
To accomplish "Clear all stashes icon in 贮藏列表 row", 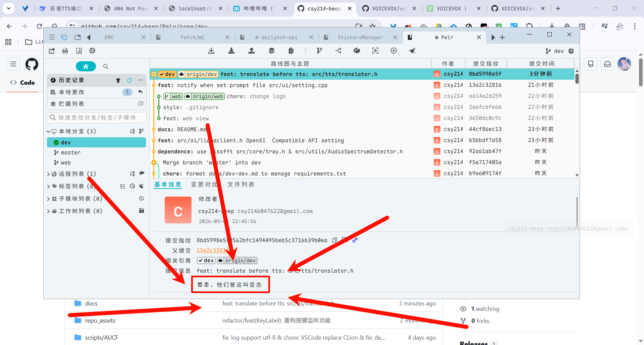I will click(x=141, y=104).
